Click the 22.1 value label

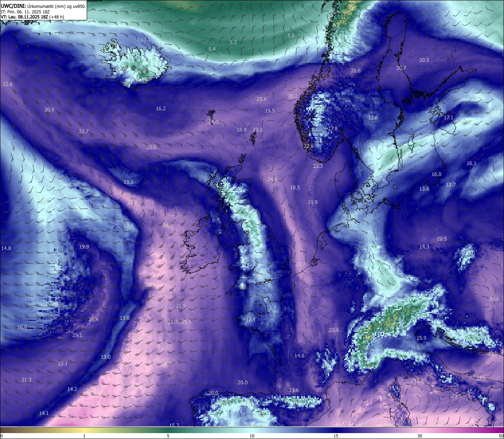tap(63, 364)
